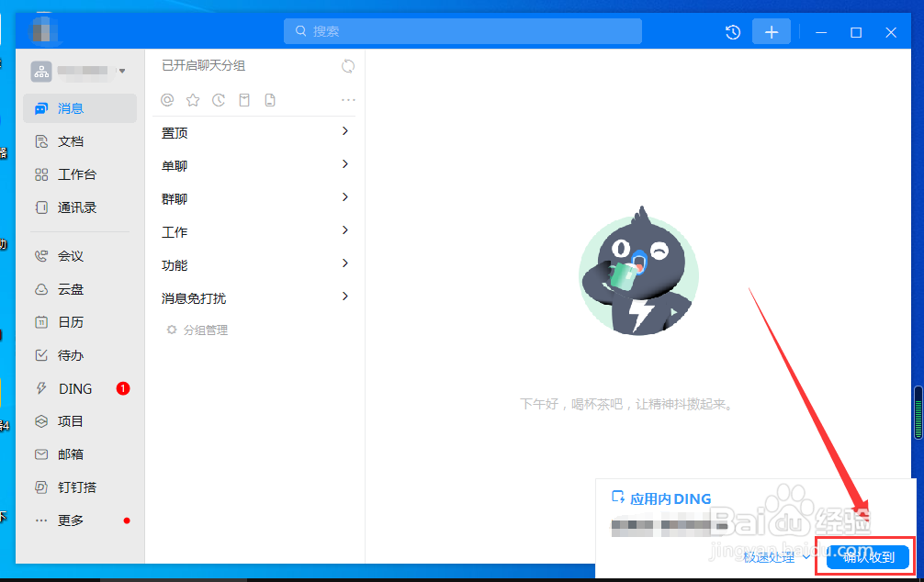Image resolution: width=924 pixels, height=582 pixels.
Task: Filter by @ mentions icon
Action: (167, 100)
